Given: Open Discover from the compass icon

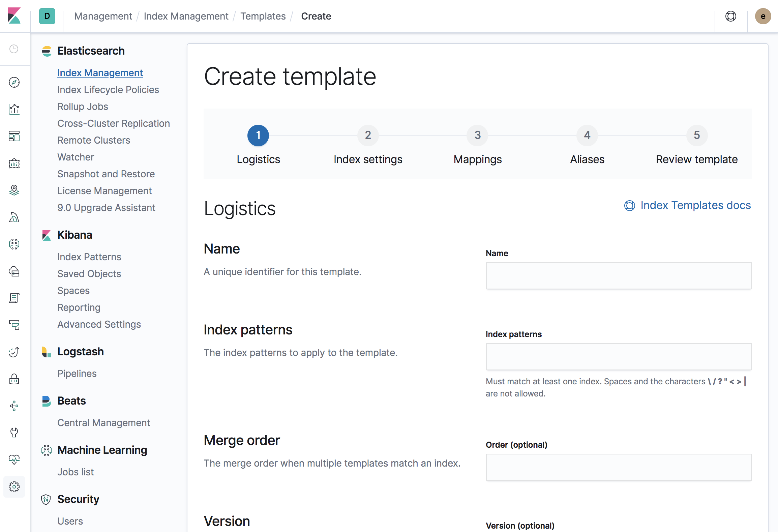Looking at the screenshot, I should pos(14,82).
